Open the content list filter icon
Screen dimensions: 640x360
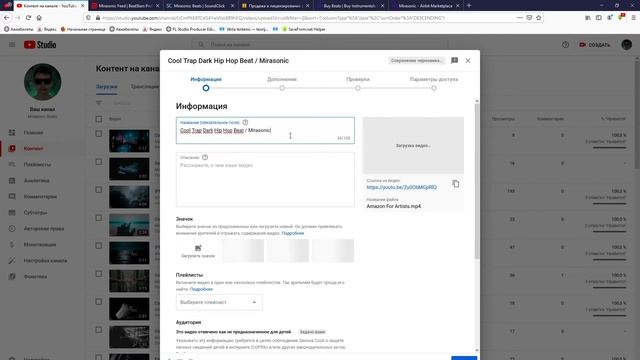point(99,103)
